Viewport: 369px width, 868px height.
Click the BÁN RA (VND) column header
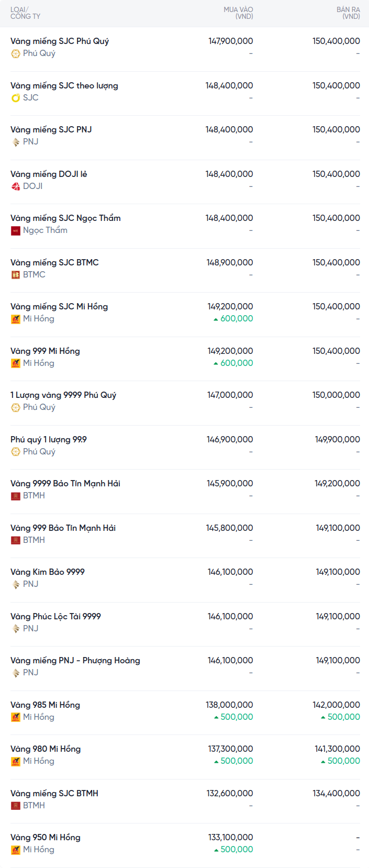[x=348, y=13]
